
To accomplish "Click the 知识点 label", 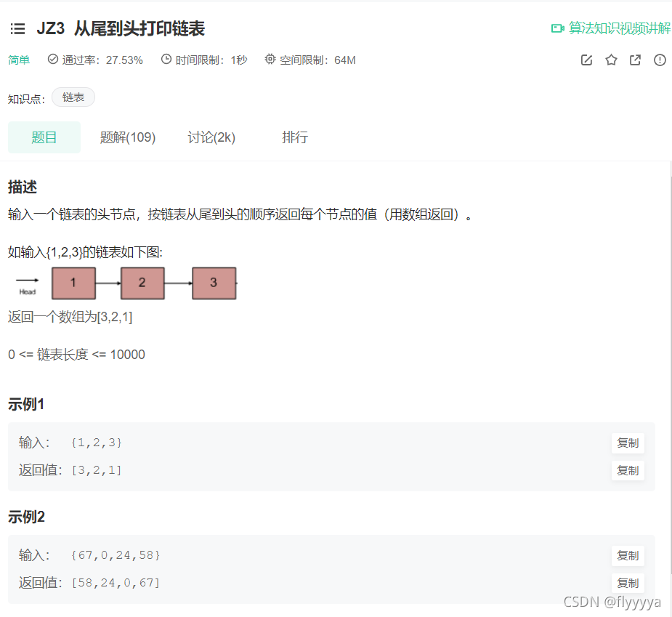I will (25, 99).
